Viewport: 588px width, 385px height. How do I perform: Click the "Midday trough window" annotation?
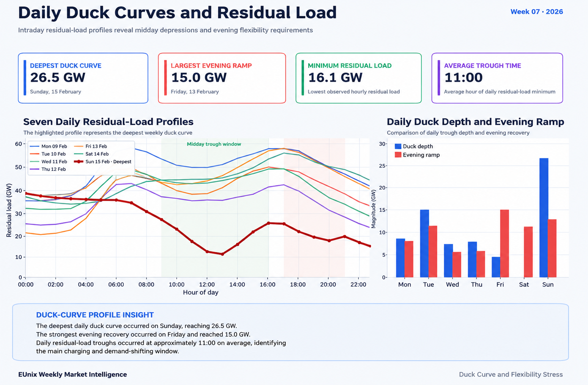(x=214, y=144)
